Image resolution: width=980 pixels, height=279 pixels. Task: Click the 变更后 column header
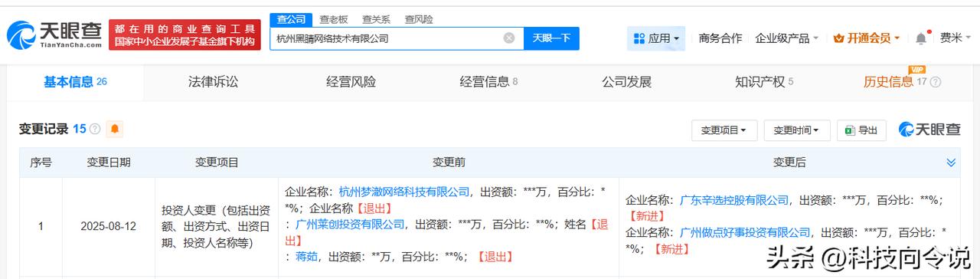[x=789, y=162]
